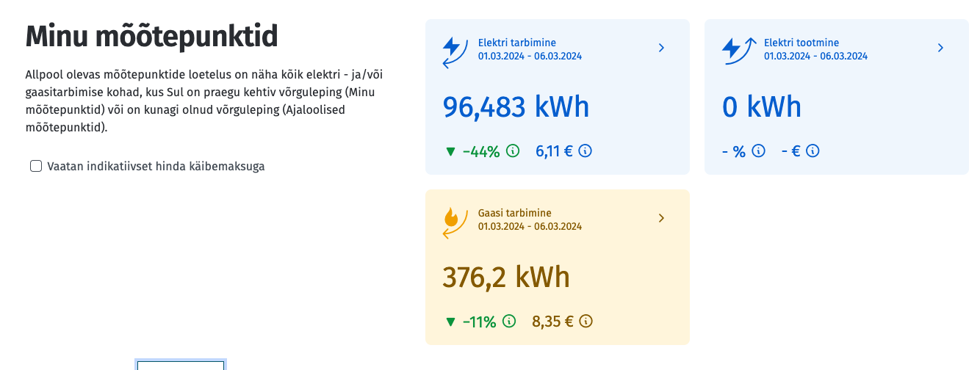Open info icon next to 8,35 €
Screen dimensions: 980x370
click(x=586, y=321)
